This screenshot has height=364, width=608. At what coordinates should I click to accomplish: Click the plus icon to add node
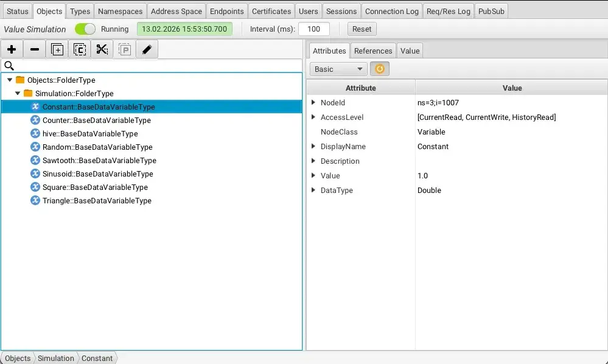pos(12,49)
